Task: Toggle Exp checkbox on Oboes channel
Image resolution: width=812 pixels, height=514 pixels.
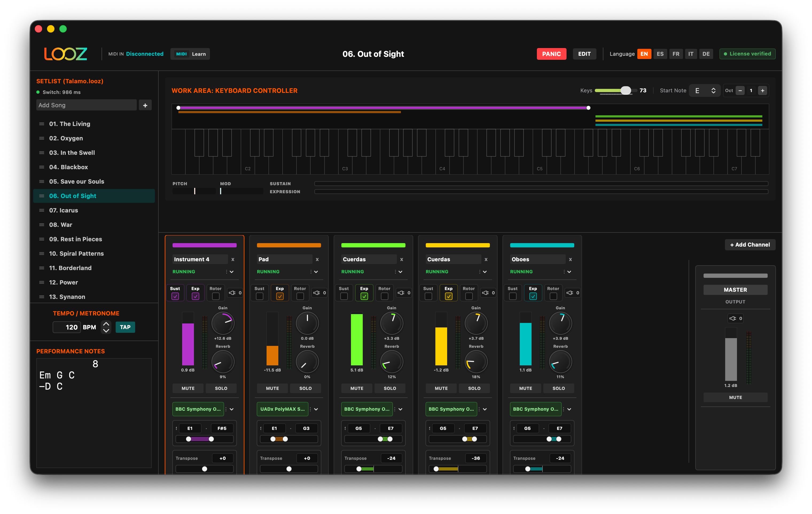Action: pyautogui.click(x=533, y=296)
